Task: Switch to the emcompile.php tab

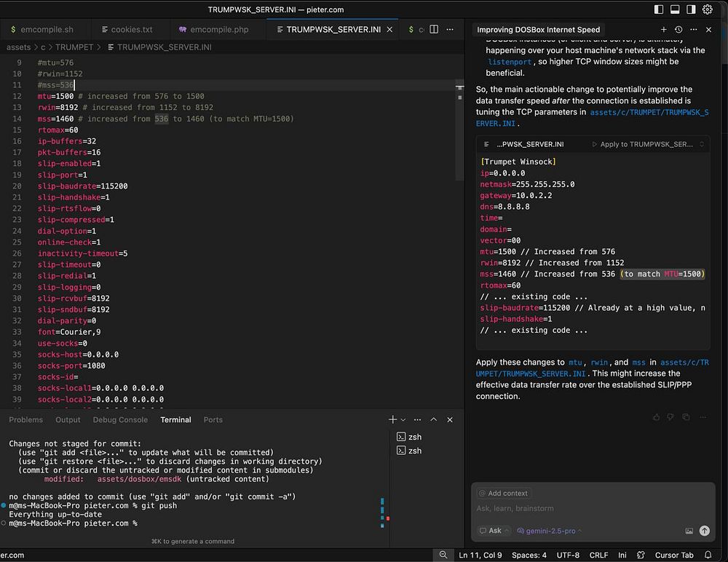Action: (218, 30)
